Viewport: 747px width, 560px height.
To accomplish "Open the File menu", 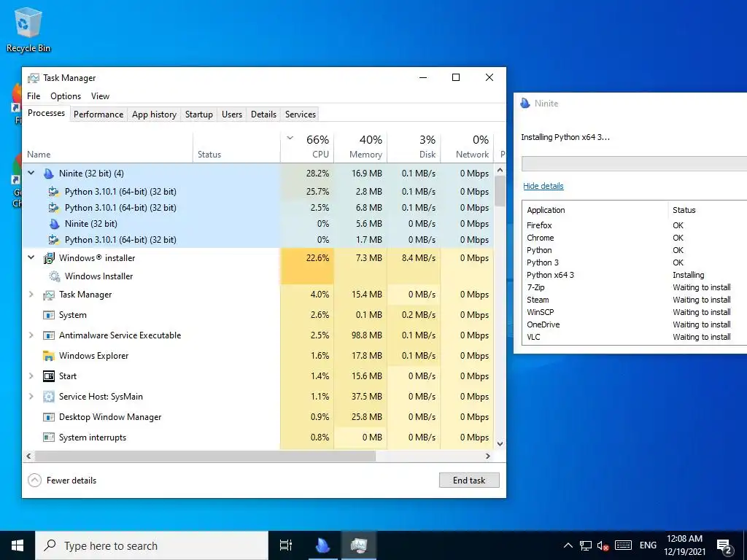I will point(34,96).
